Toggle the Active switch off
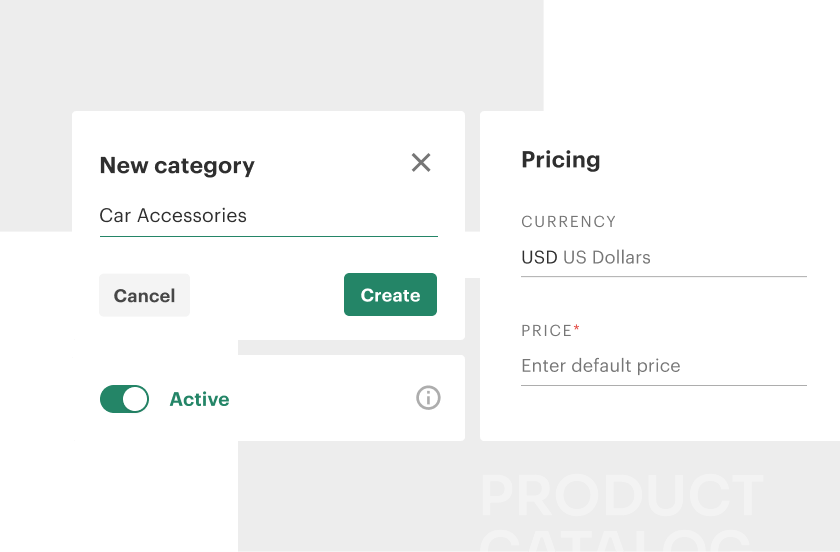Viewport: 840px width, 552px height. click(x=124, y=399)
